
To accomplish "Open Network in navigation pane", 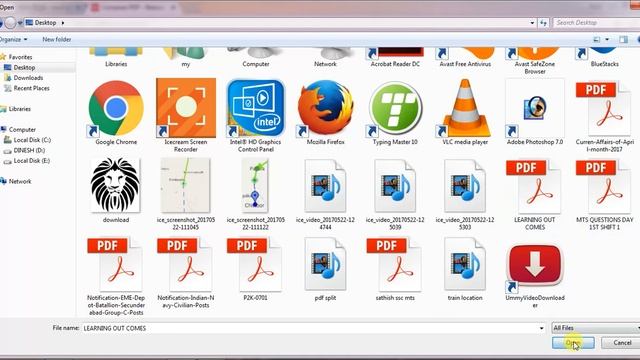I will [x=20, y=181].
